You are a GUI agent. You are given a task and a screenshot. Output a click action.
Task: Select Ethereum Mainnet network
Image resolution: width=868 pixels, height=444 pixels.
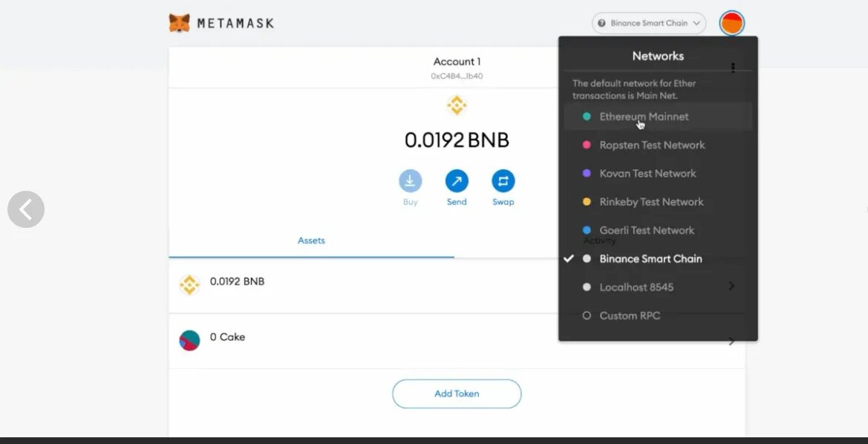(x=658, y=117)
